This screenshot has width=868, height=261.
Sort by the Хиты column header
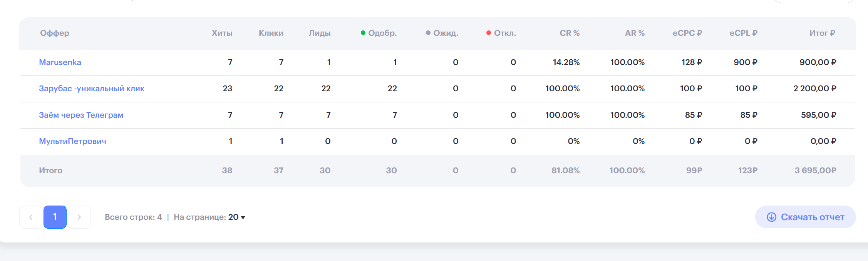[x=222, y=33]
